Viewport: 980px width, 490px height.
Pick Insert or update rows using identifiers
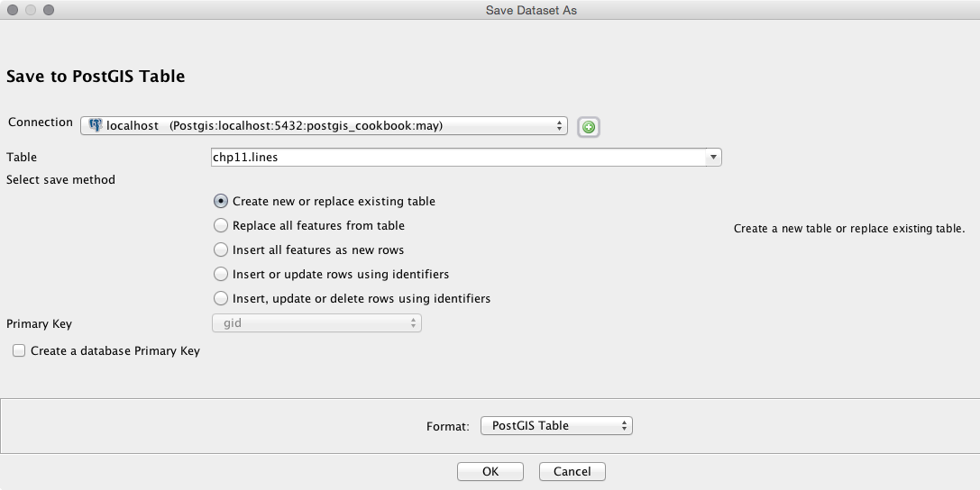coord(221,274)
